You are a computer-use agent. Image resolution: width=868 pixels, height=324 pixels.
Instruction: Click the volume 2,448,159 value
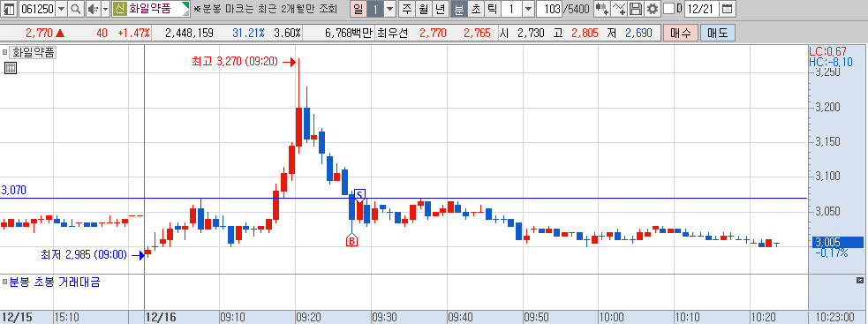pos(189,34)
